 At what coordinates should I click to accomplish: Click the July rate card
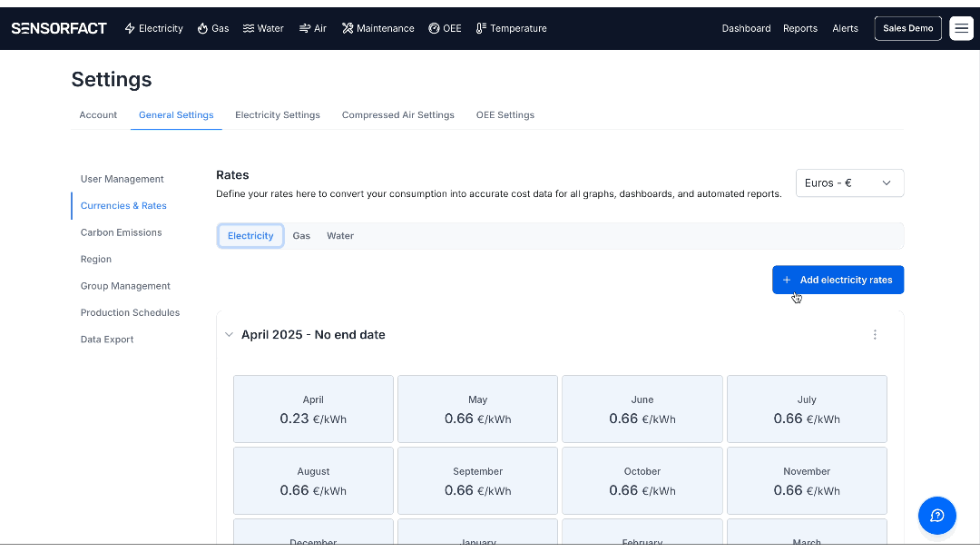(x=807, y=409)
